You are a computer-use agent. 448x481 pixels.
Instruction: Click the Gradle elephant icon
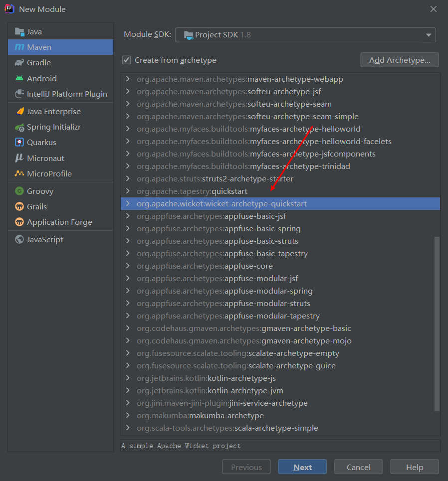(19, 63)
